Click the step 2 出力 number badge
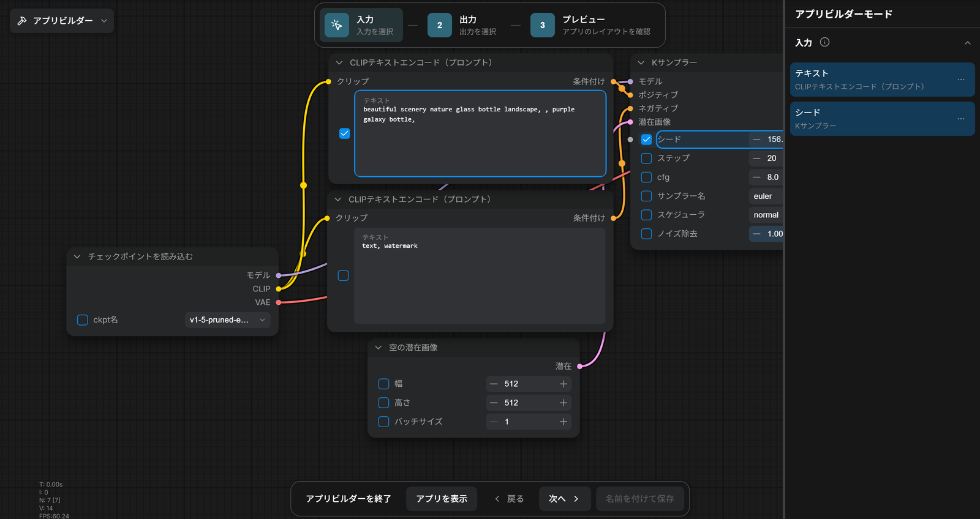 [439, 25]
